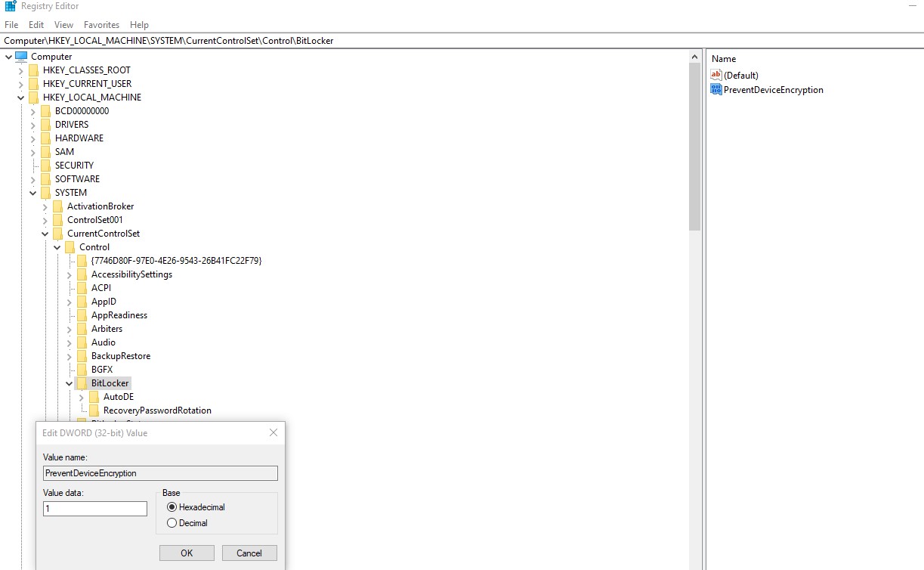Click the Value data input field
924x570 pixels.
point(95,509)
